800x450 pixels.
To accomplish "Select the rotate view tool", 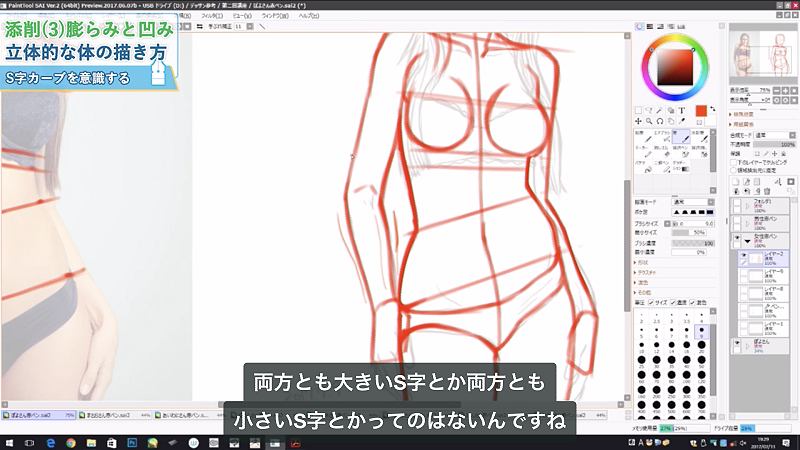I will click(x=660, y=121).
